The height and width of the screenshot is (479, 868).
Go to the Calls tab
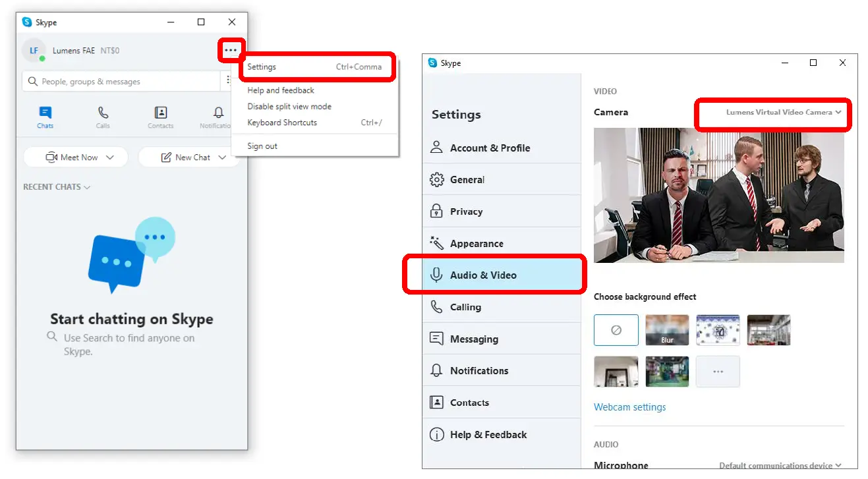point(103,117)
